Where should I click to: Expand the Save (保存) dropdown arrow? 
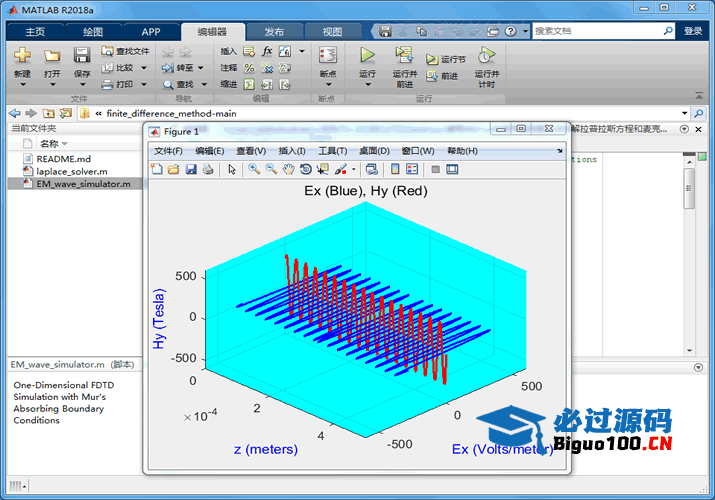[x=82, y=84]
